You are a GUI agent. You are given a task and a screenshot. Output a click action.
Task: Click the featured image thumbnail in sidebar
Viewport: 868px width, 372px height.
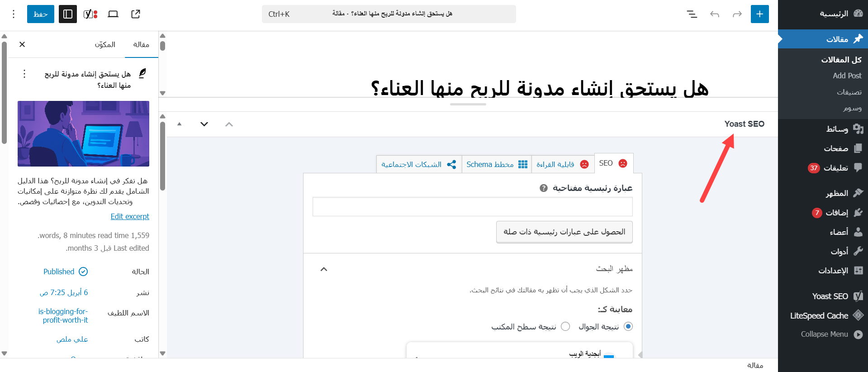[83, 134]
